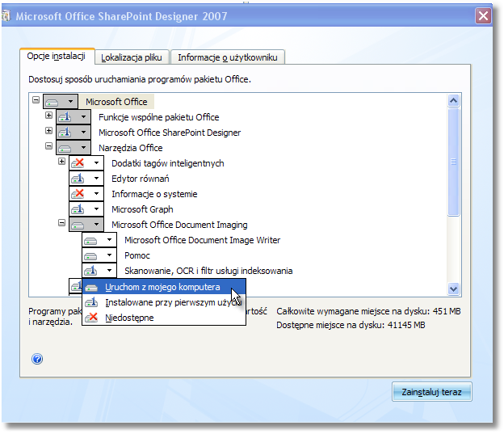The image size is (504, 434).
Task: Click the drive icon beside Pomoc
Action: click(90, 255)
